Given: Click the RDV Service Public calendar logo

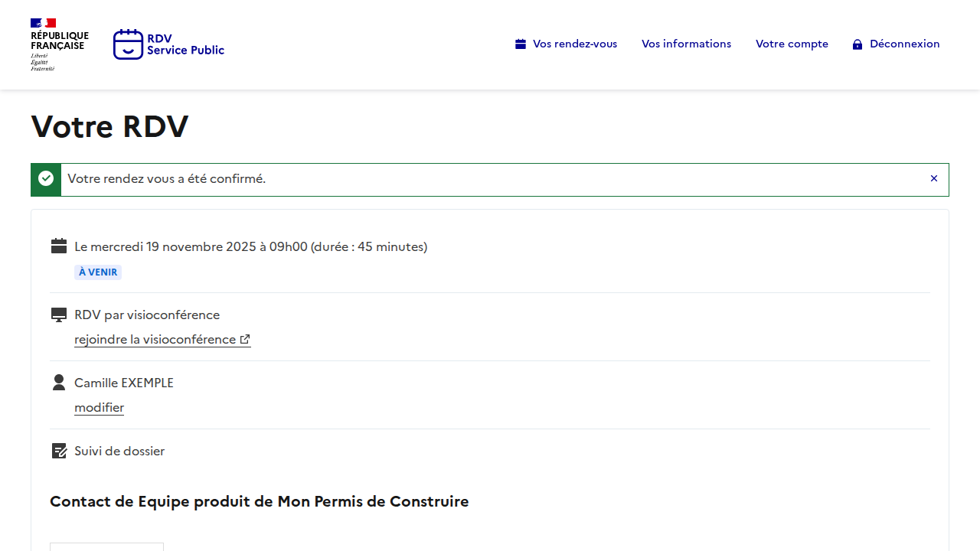Looking at the screenshot, I should point(128,44).
